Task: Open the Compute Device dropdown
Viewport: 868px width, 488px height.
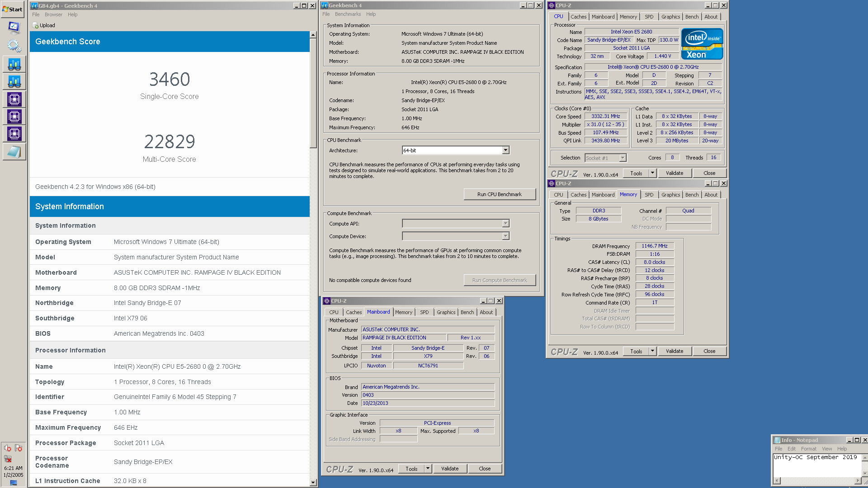Action: tap(505, 236)
